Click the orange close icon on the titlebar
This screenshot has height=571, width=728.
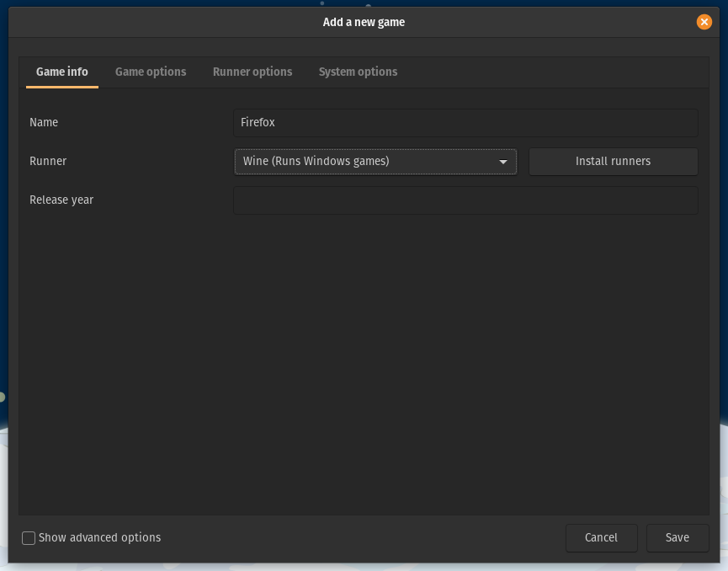point(704,22)
